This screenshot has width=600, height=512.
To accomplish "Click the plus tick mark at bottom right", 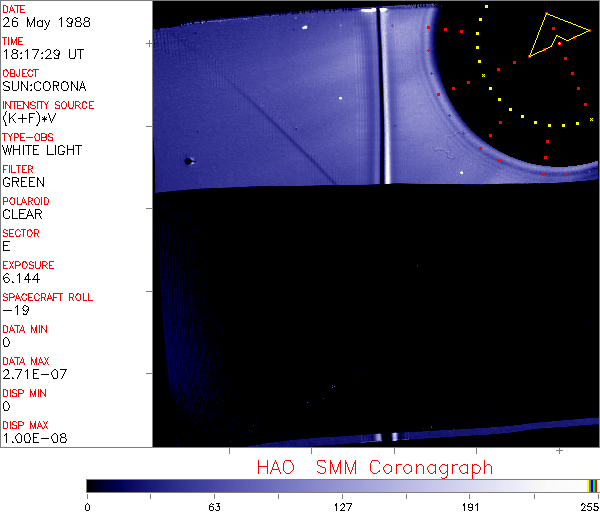I will [x=559, y=452].
